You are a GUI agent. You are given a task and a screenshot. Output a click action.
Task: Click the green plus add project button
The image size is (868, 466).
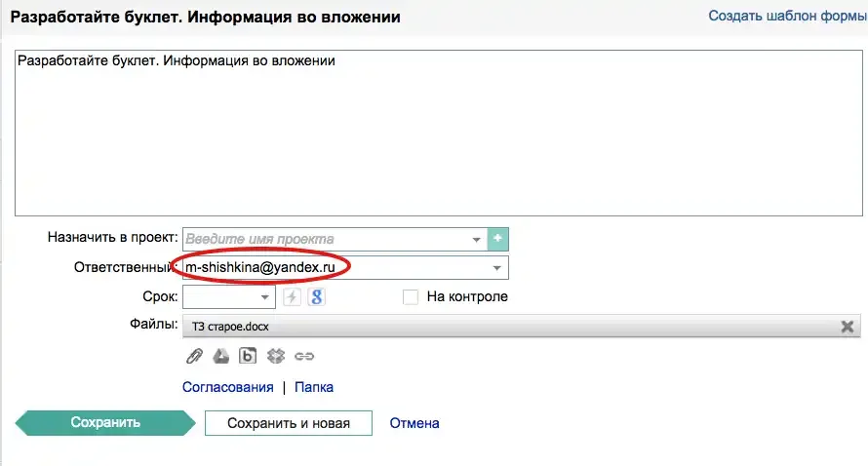(497, 239)
